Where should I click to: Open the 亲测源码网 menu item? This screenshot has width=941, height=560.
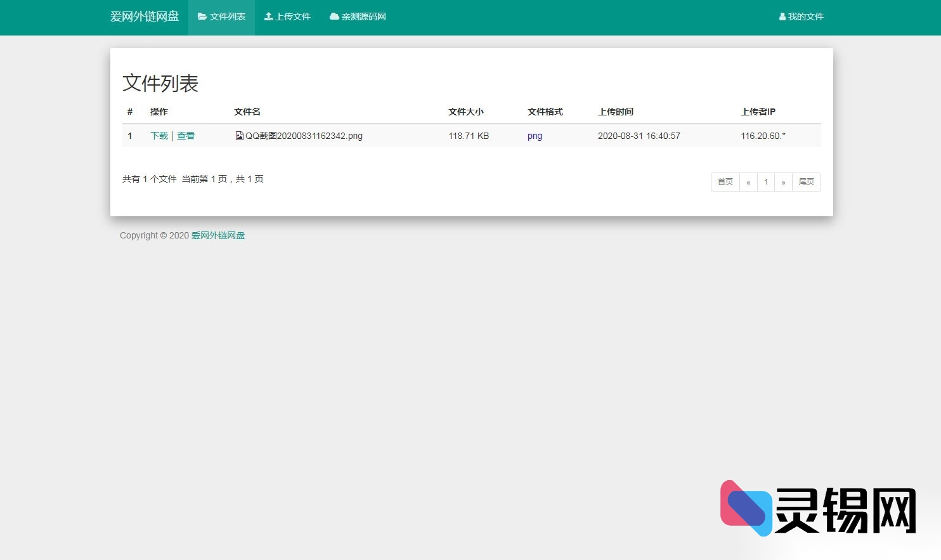(358, 16)
